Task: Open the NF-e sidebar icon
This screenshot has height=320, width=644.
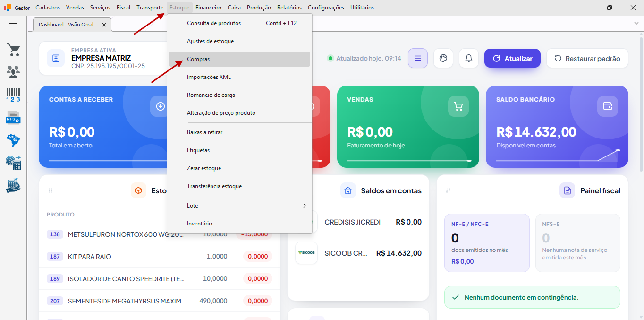Action: pyautogui.click(x=13, y=140)
